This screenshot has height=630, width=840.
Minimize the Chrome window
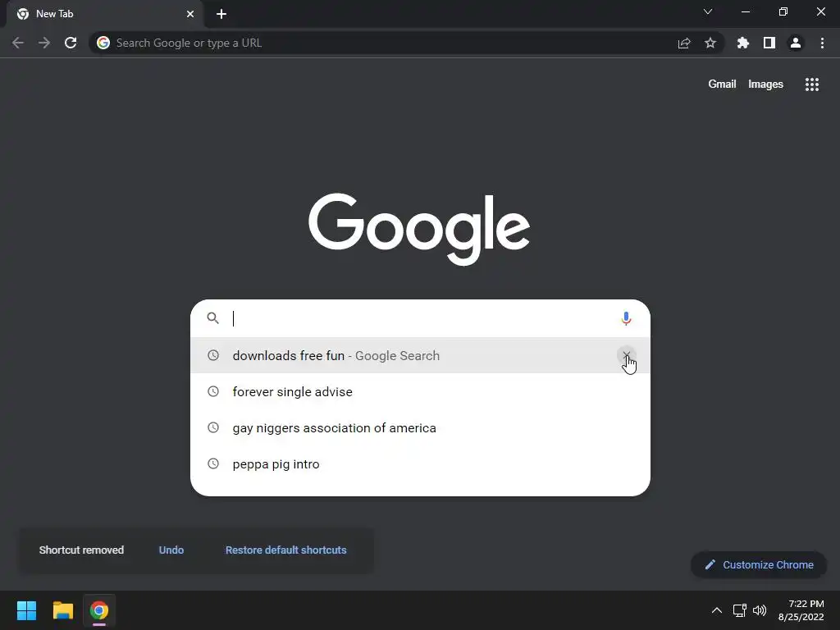tap(745, 11)
